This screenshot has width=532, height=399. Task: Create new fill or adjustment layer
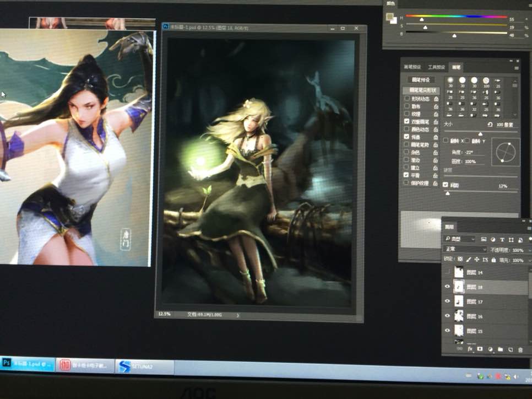pyautogui.click(x=490, y=349)
